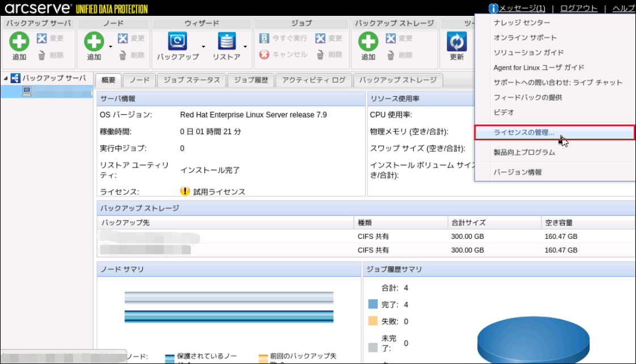This screenshot has width=636, height=364.
Task: Click the gray 未完了 legend swatch
Action: [x=373, y=348]
